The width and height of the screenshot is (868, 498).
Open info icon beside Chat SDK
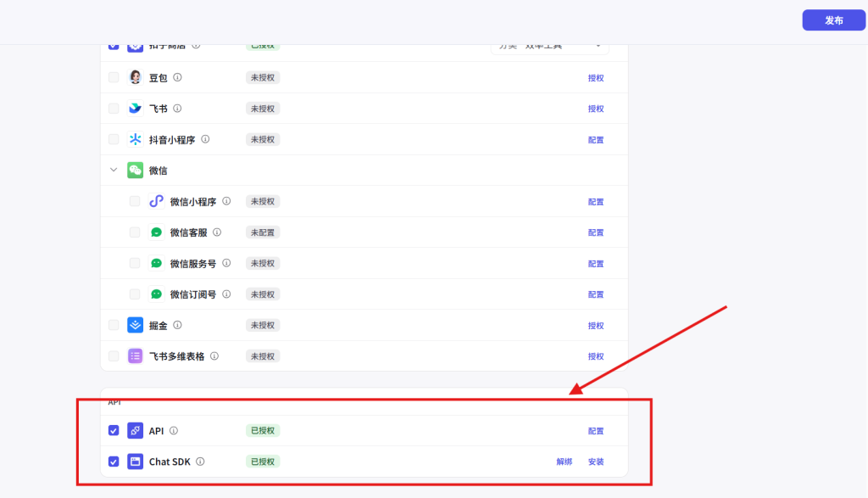[x=200, y=462]
